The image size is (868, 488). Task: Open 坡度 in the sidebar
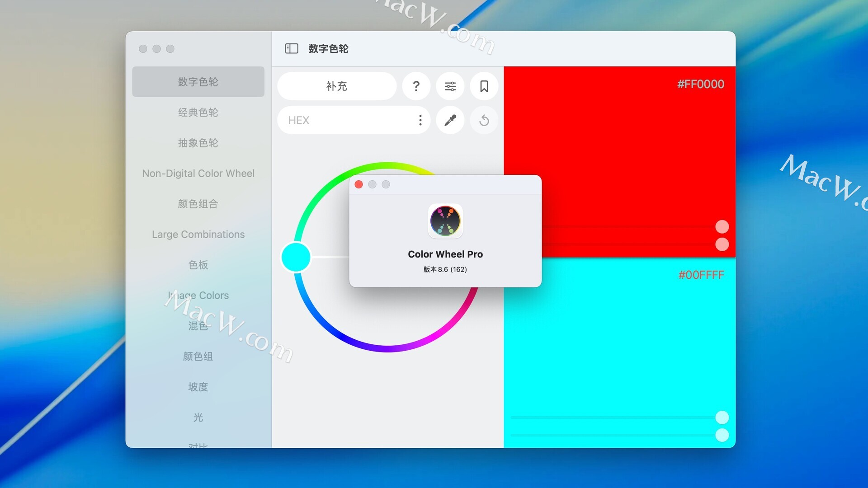pyautogui.click(x=198, y=387)
